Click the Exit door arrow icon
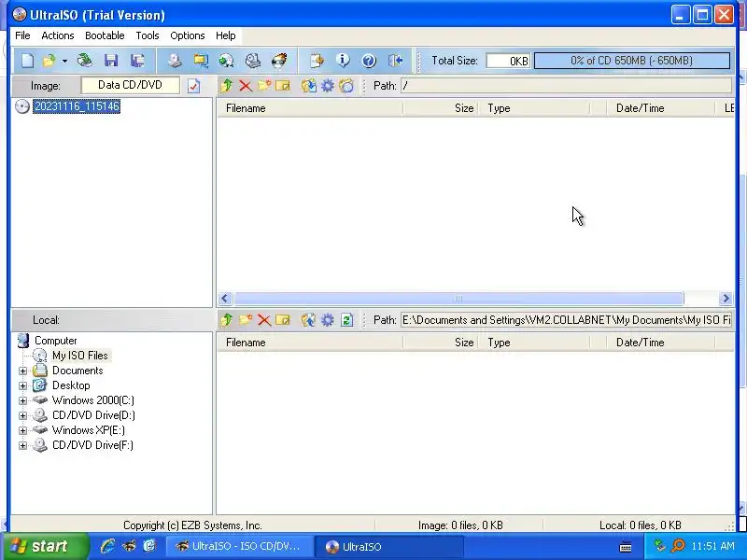The width and height of the screenshot is (747, 560). coord(395,61)
